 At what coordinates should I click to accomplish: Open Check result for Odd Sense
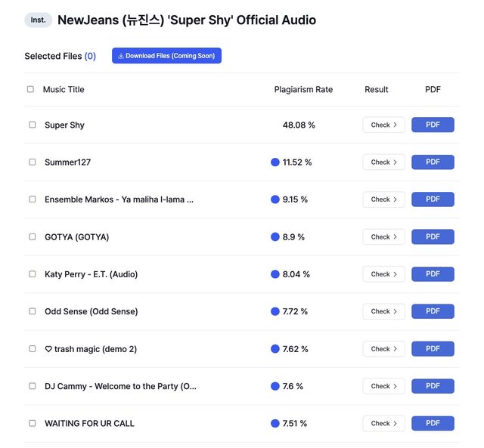click(x=383, y=311)
